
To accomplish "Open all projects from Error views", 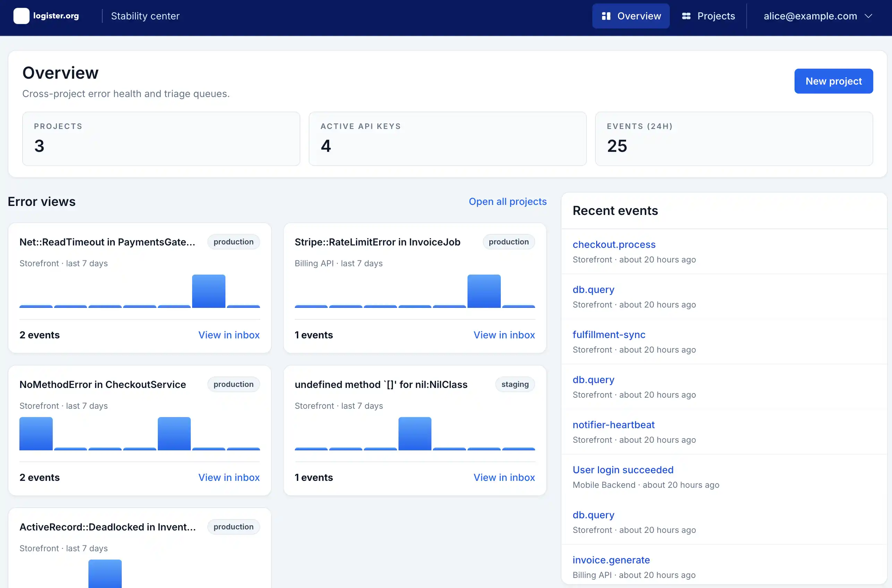I will click(x=508, y=201).
